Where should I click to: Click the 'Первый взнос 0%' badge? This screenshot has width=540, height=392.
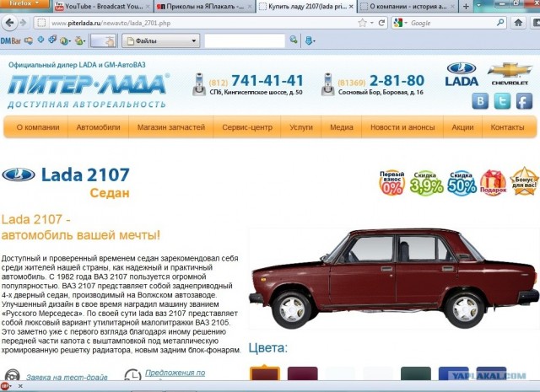click(391, 183)
